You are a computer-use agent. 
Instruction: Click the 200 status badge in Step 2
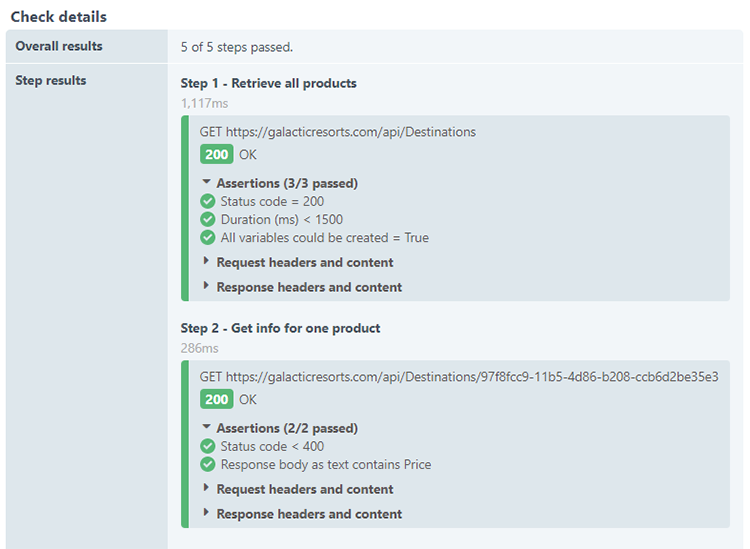click(x=217, y=399)
